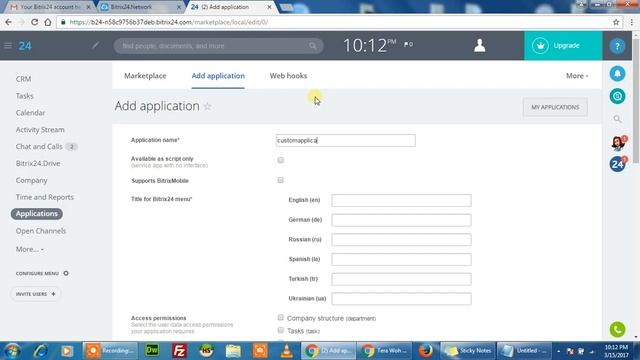
Task: Click the Turkish (tr) menu title field
Action: click(x=401, y=279)
